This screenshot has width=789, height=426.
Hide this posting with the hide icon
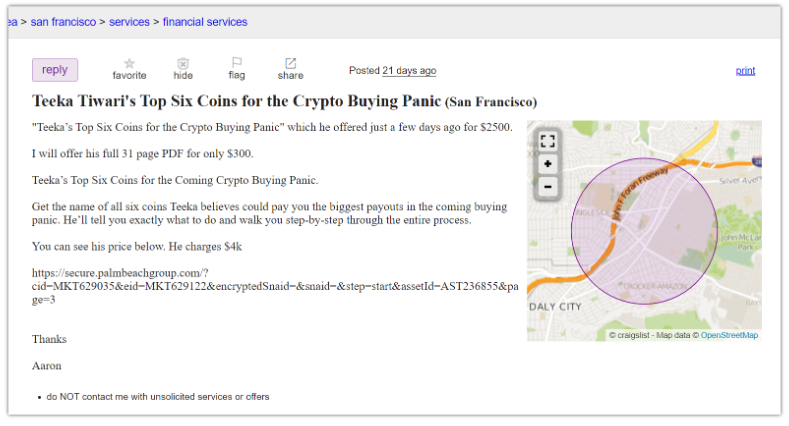(x=183, y=63)
